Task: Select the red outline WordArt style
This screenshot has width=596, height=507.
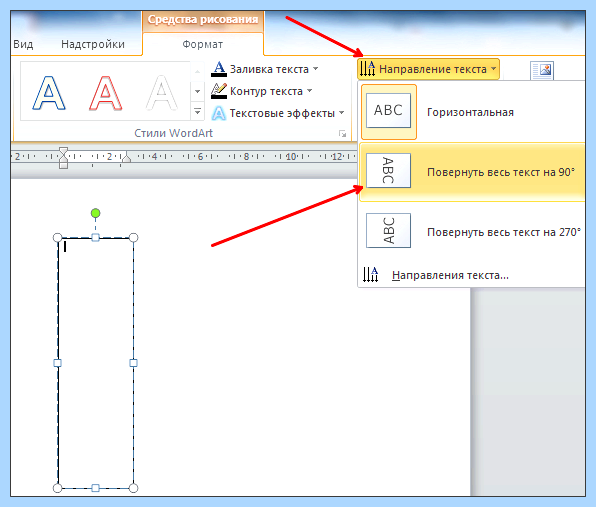Action: [x=106, y=93]
